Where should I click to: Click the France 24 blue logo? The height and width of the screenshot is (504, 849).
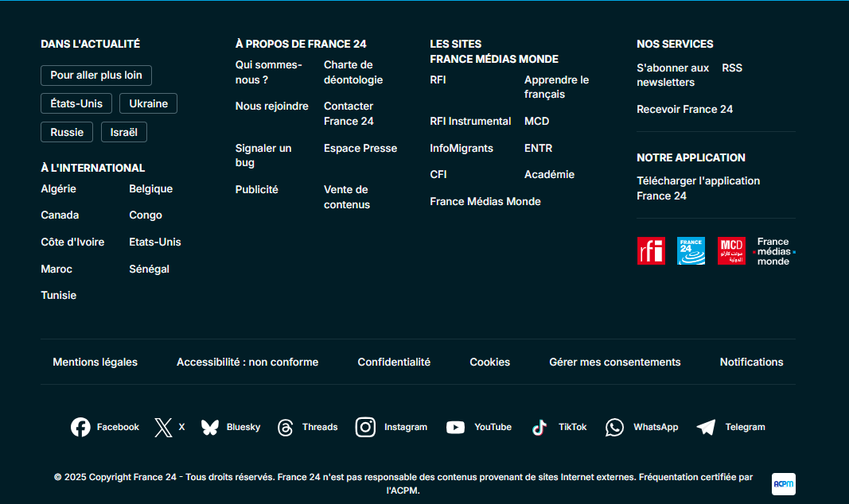(691, 251)
